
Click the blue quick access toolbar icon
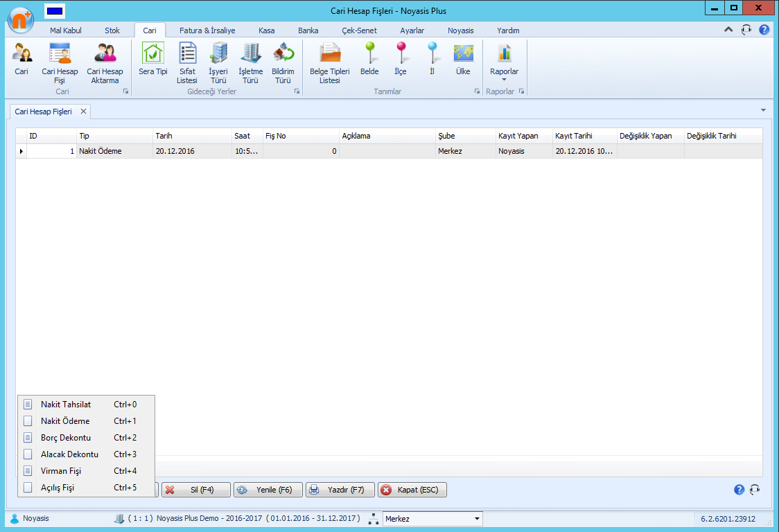(55, 10)
